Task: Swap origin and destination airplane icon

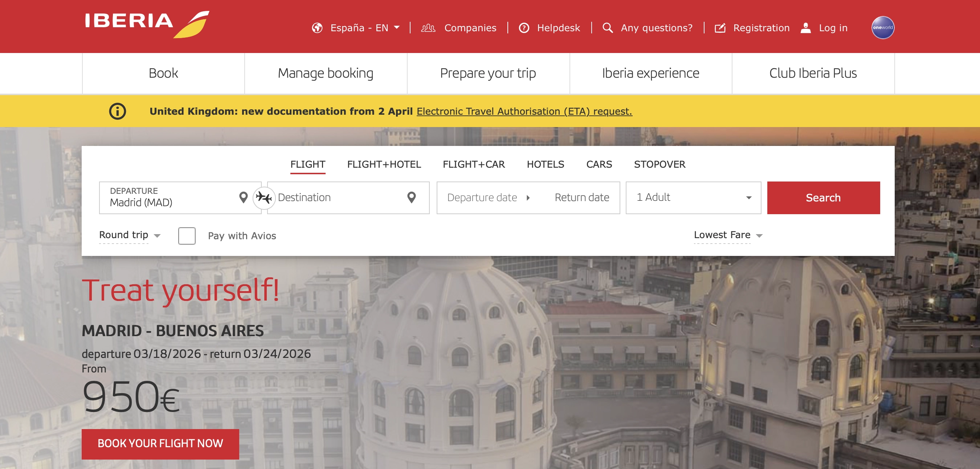Action: [264, 198]
